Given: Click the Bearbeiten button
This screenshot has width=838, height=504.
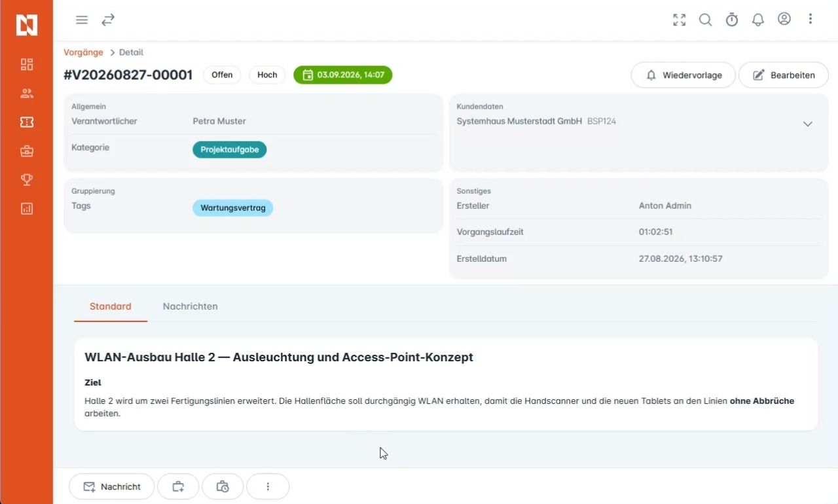Looking at the screenshot, I should pos(784,75).
